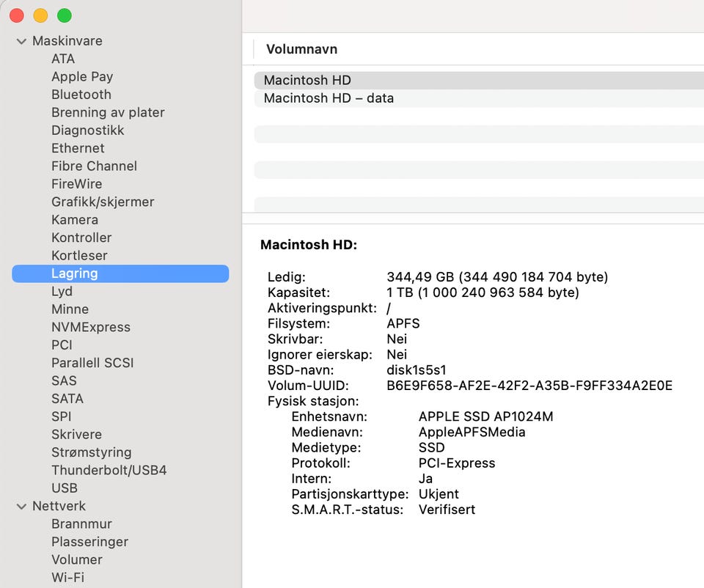Click the Filsystem value APFS

tap(403, 323)
